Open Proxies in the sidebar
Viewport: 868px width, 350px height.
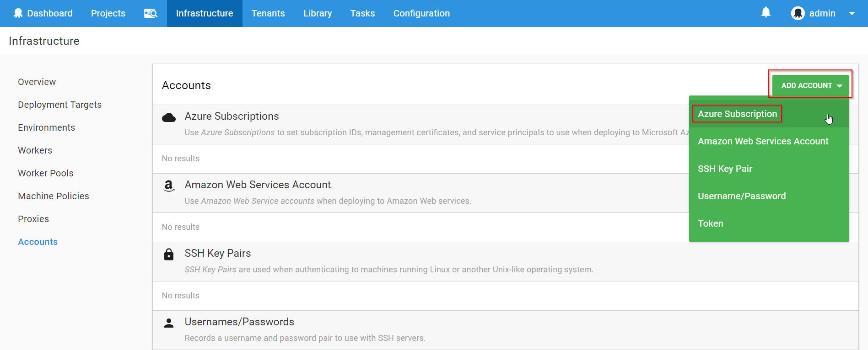click(x=33, y=219)
